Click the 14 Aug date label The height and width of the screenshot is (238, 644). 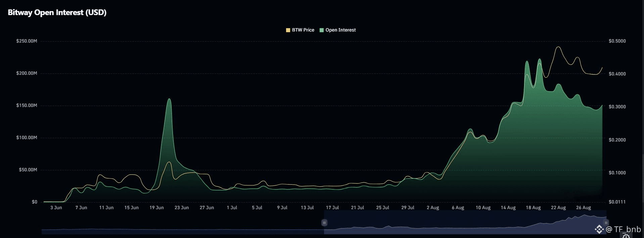508,207
